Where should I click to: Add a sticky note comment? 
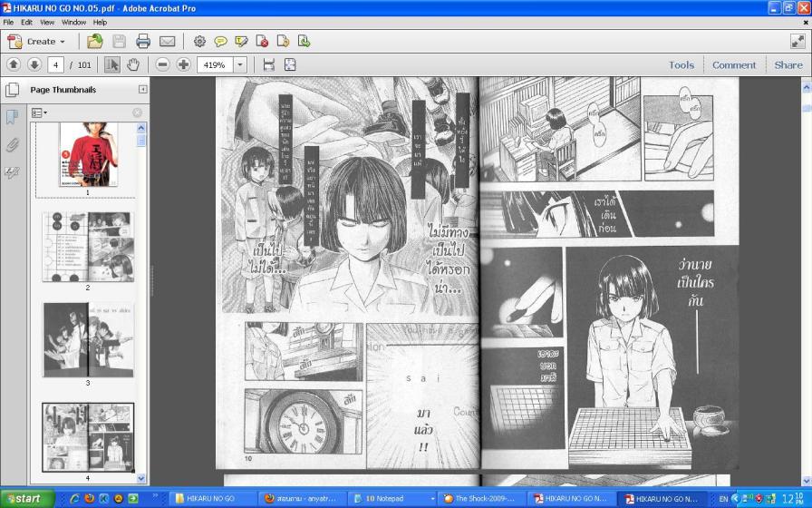click(220, 42)
